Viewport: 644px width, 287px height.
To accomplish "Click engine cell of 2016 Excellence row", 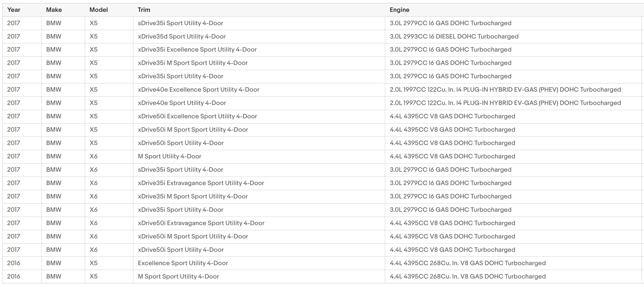I will 513,263.
